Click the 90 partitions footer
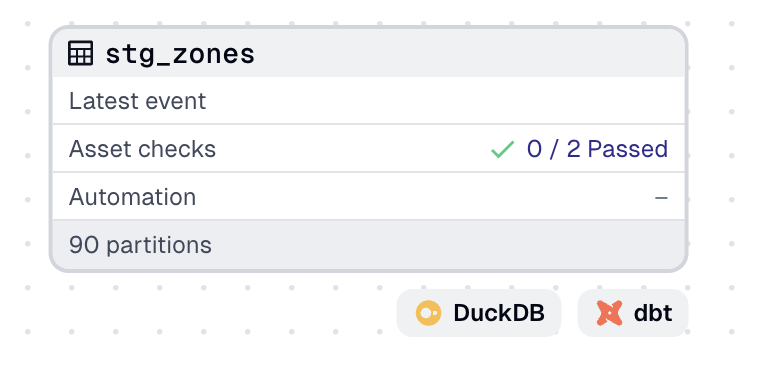 [x=368, y=245]
